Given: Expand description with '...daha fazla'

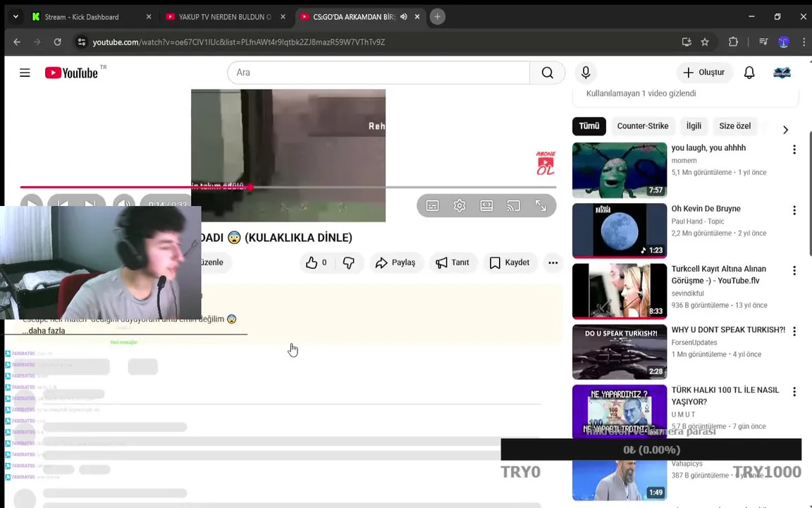Looking at the screenshot, I should (x=44, y=331).
